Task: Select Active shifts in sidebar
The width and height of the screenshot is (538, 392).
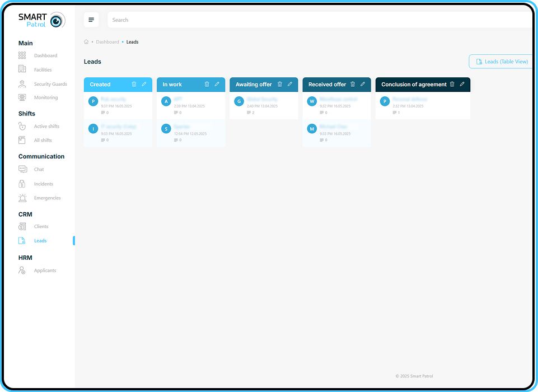Action: pos(46,127)
